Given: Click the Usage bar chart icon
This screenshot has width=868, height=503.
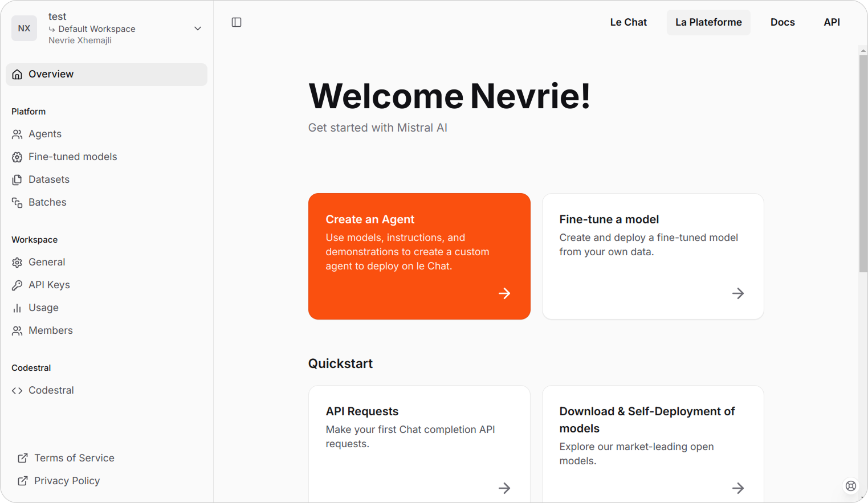Looking at the screenshot, I should pos(17,308).
